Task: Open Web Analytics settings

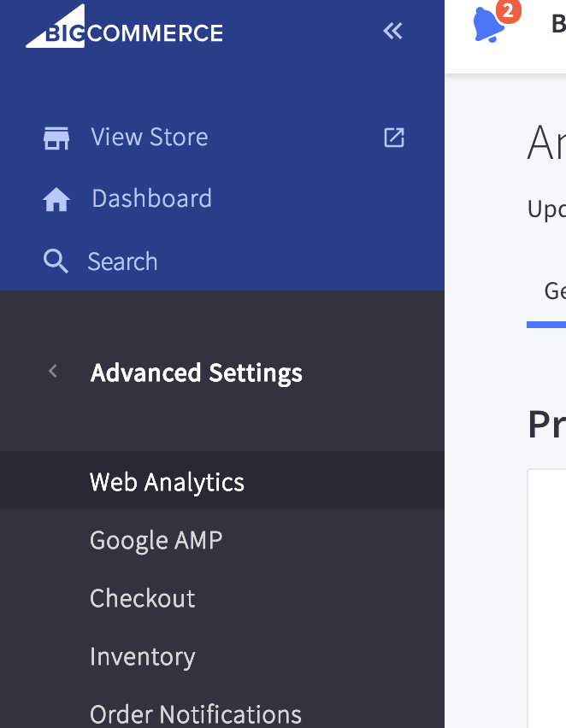Action: click(x=167, y=482)
